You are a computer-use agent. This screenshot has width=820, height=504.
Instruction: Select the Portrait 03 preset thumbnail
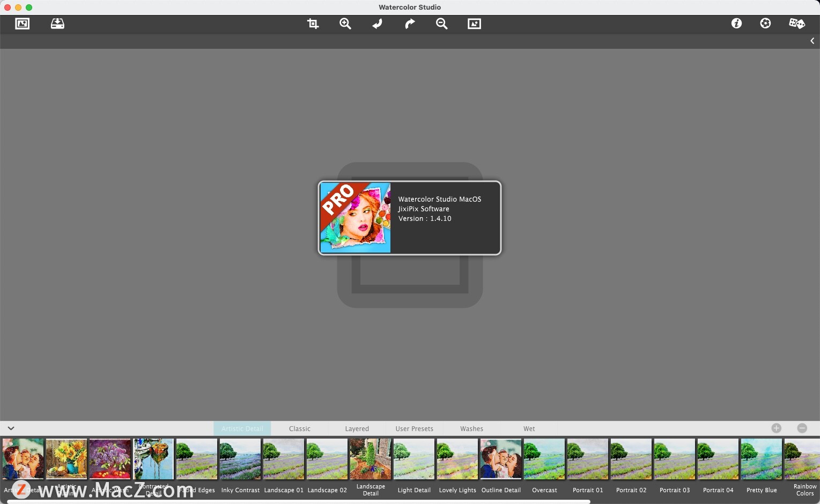coord(675,459)
